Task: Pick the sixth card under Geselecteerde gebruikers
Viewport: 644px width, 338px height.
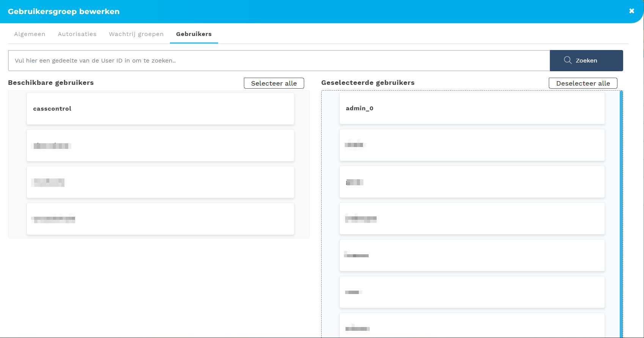Action: click(x=472, y=292)
